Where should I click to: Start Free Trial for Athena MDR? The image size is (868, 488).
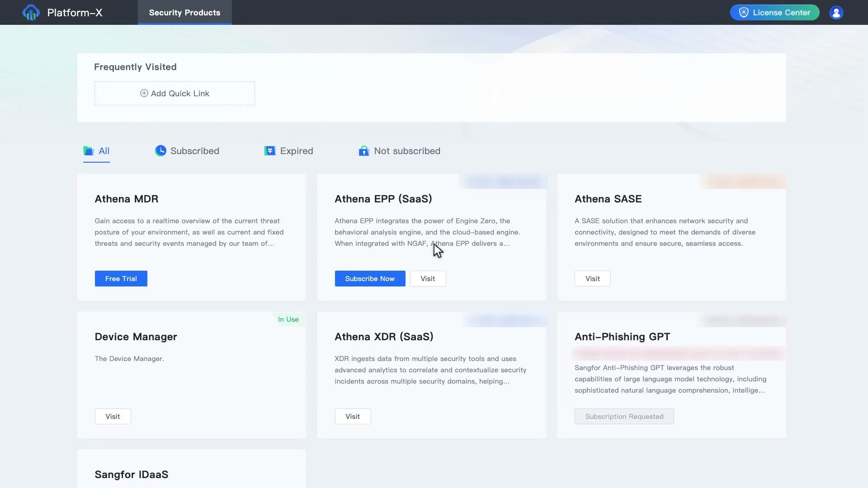121,279
